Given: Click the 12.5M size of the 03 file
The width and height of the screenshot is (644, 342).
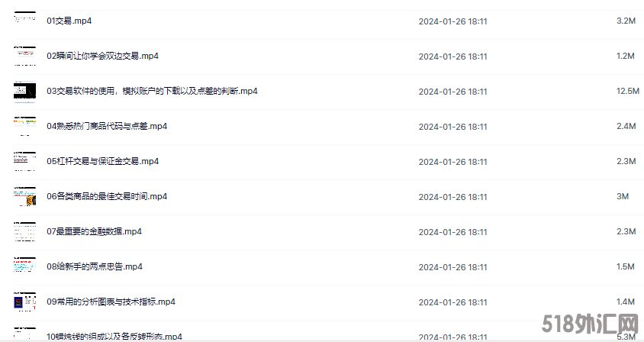Looking at the screenshot, I should pyautogui.click(x=627, y=92).
